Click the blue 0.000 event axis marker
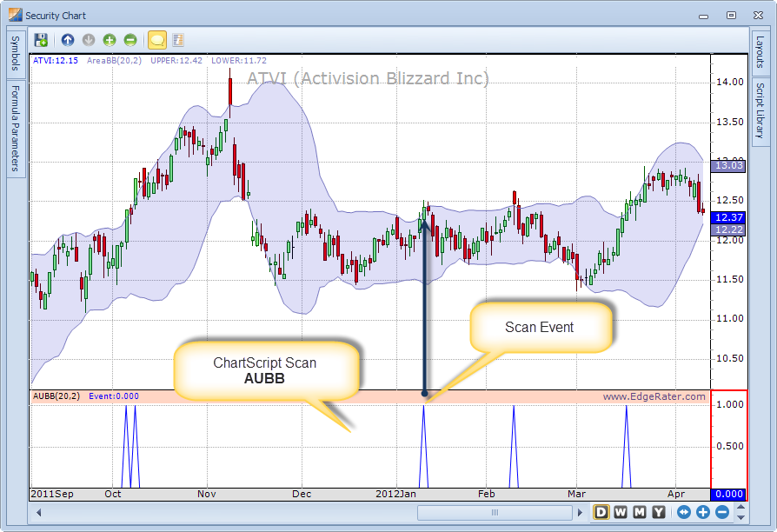 [x=728, y=494]
